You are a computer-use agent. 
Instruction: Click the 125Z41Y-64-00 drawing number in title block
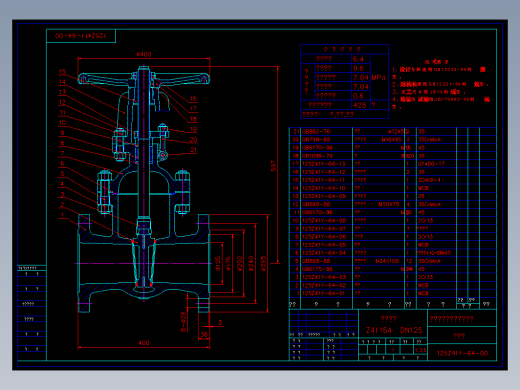[462, 353]
